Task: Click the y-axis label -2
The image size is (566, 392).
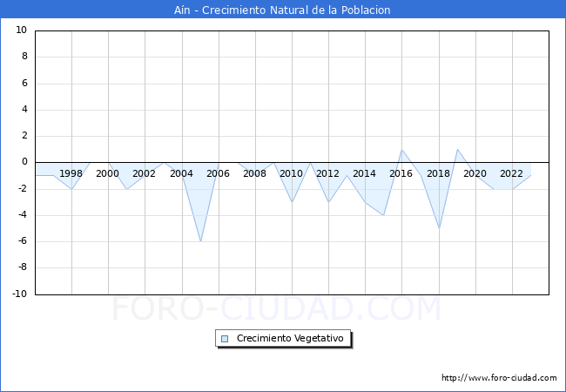Action: coord(23,188)
